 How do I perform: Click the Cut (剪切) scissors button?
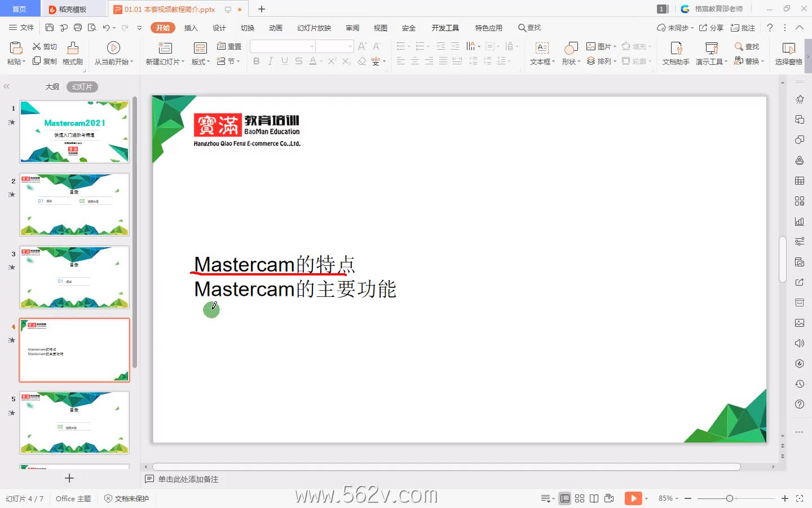(45, 47)
